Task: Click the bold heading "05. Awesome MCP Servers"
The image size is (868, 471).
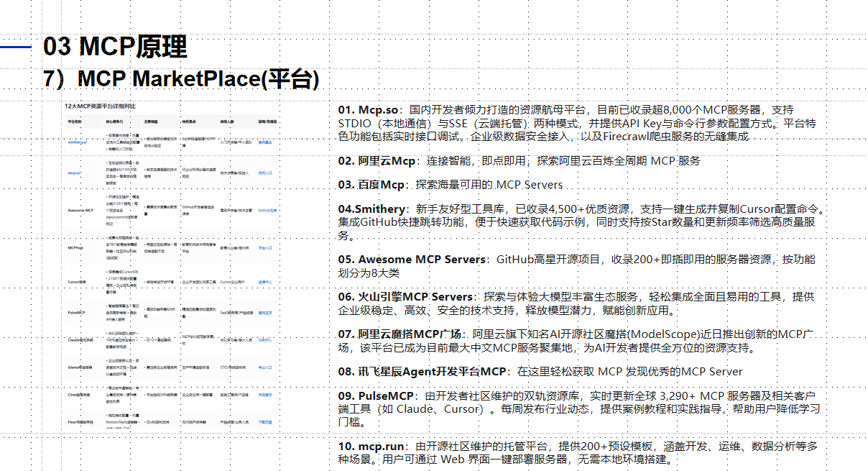Action: point(412,260)
